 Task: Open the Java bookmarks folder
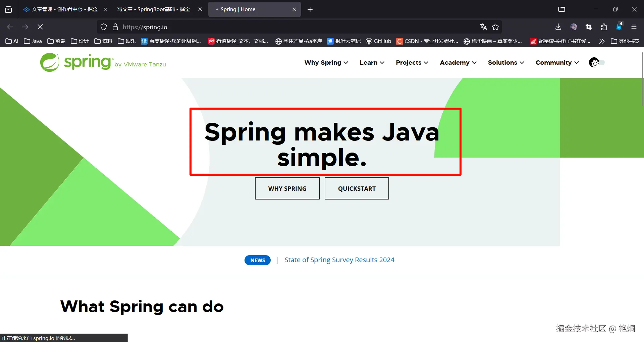(33, 41)
